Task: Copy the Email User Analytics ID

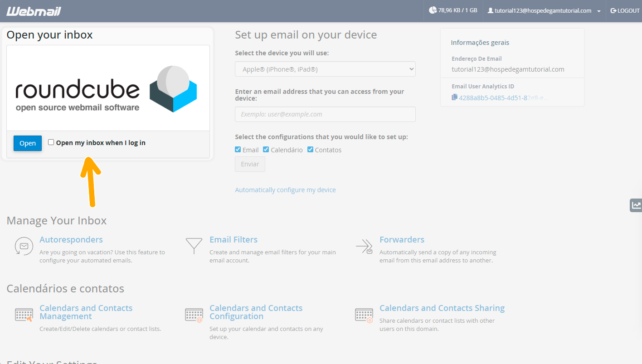Action: coord(455,97)
